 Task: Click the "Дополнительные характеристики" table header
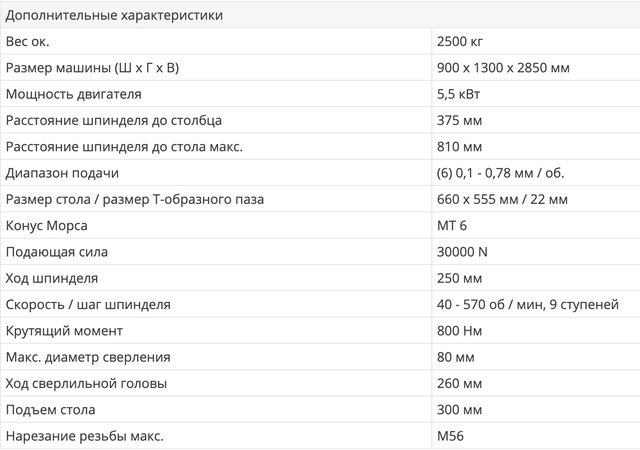pos(114,16)
